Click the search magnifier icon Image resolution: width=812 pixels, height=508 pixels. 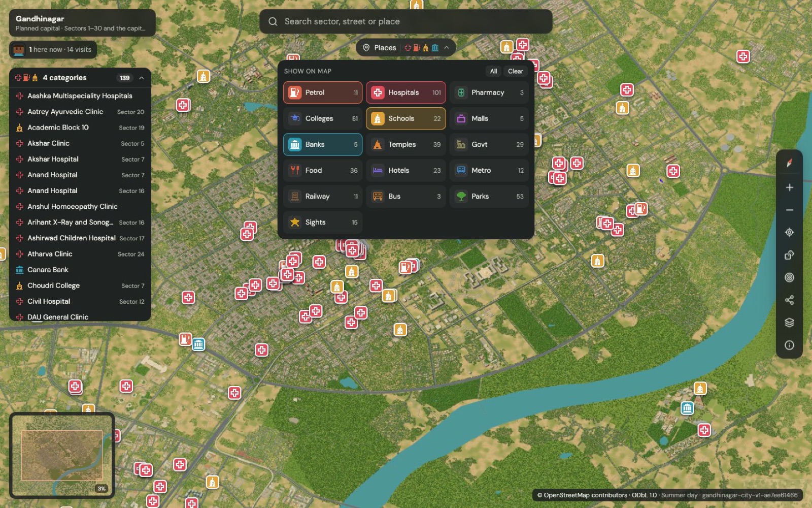(x=273, y=21)
